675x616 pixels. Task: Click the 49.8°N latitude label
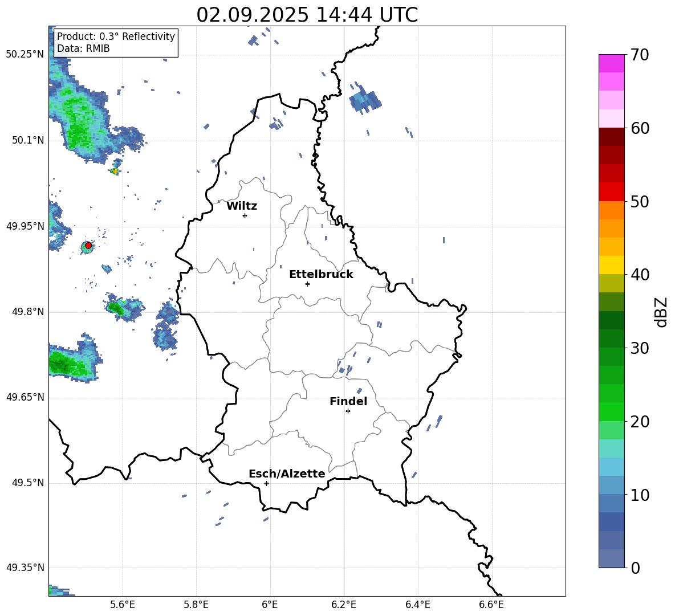(28, 312)
